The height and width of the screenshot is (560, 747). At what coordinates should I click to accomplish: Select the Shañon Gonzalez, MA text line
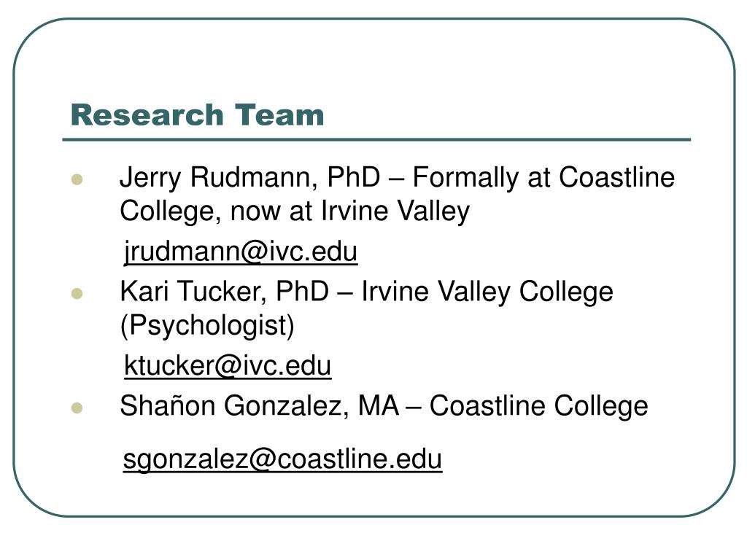tap(384, 406)
